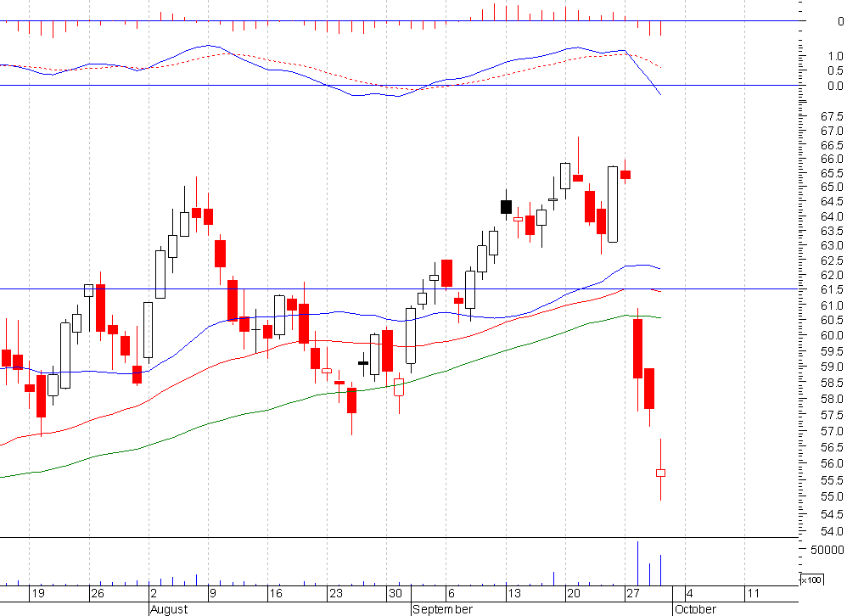
Task: Click the 57.5 price axis label
Action: pyautogui.click(x=832, y=415)
